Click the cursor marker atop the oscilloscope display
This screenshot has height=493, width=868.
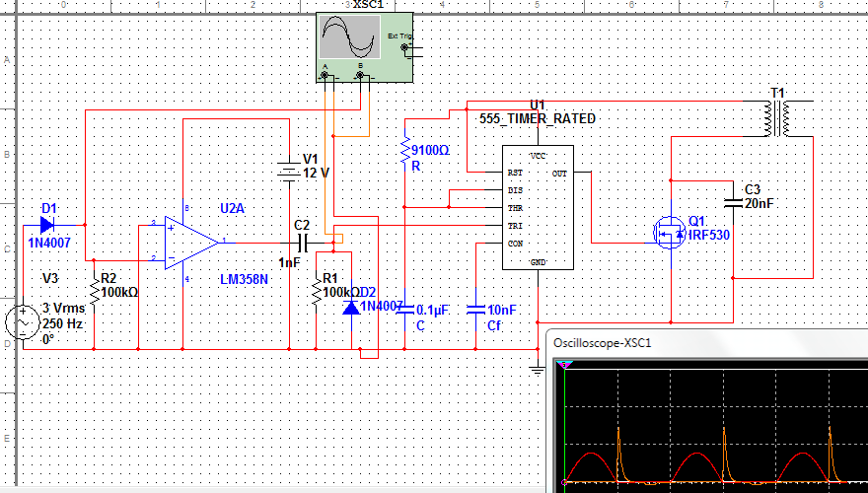click(565, 365)
